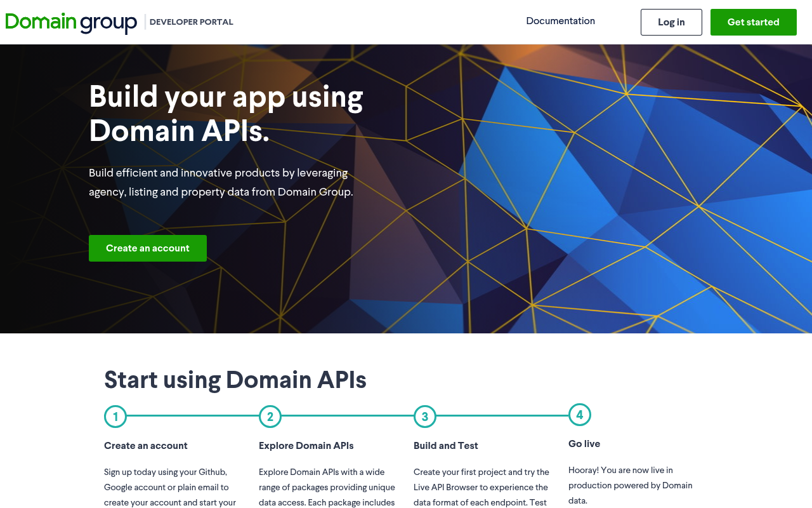The height and width of the screenshot is (508, 812).
Task: Click the Get started button
Action: [753, 22]
